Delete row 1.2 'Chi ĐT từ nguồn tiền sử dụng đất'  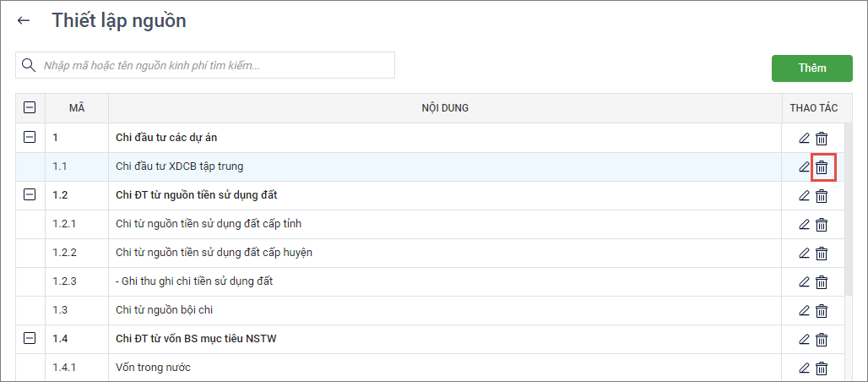tap(822, 196)
